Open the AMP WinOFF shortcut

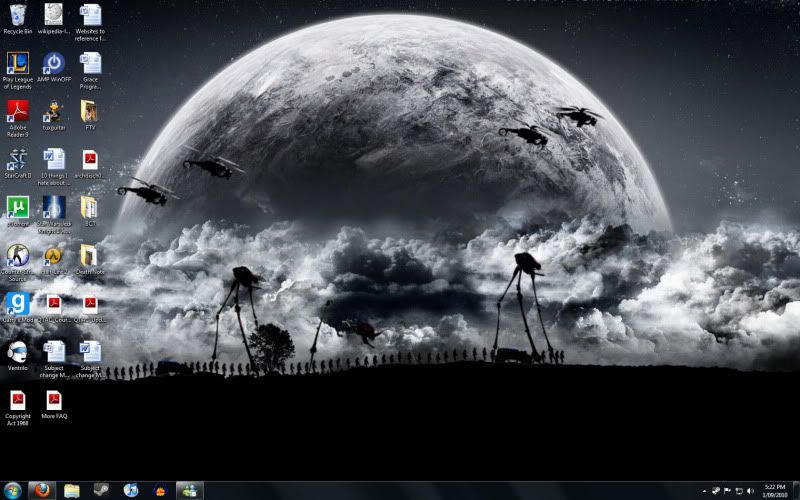pos(54,68)
